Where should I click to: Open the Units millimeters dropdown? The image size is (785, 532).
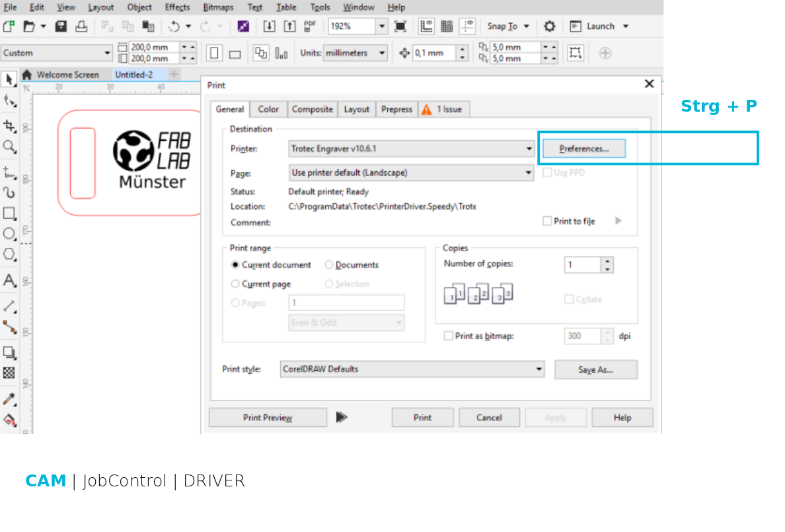(x=355, y=53)
